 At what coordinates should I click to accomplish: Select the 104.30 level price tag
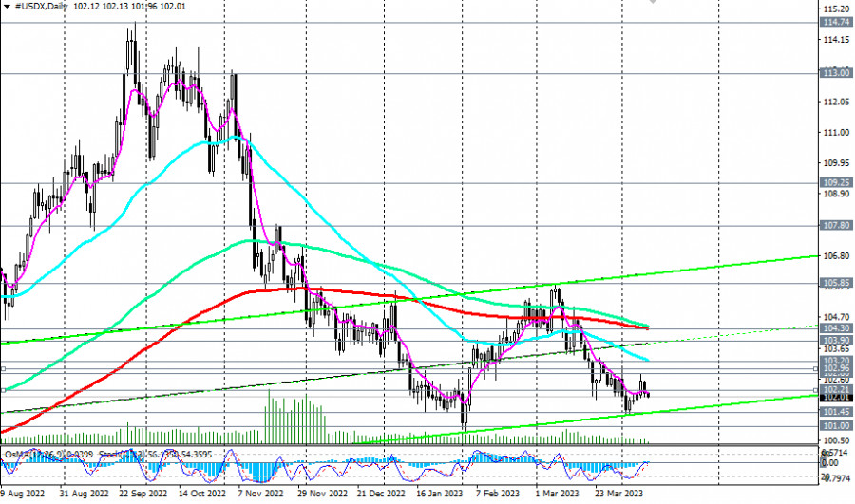point(835,327)
